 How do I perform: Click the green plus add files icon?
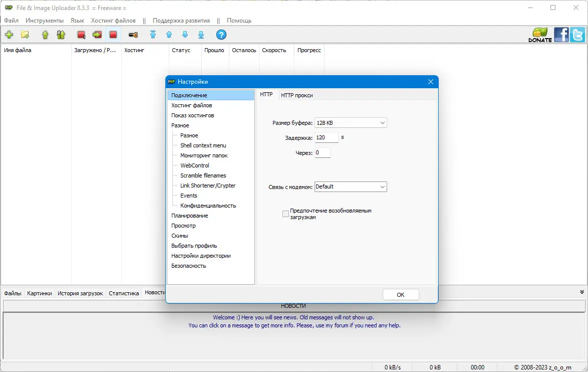9,35
